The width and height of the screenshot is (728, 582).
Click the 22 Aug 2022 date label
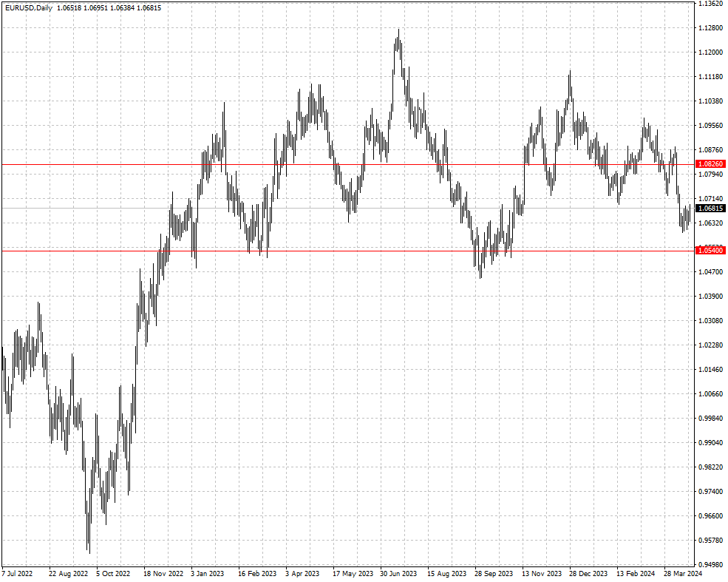tap(68, 574)
